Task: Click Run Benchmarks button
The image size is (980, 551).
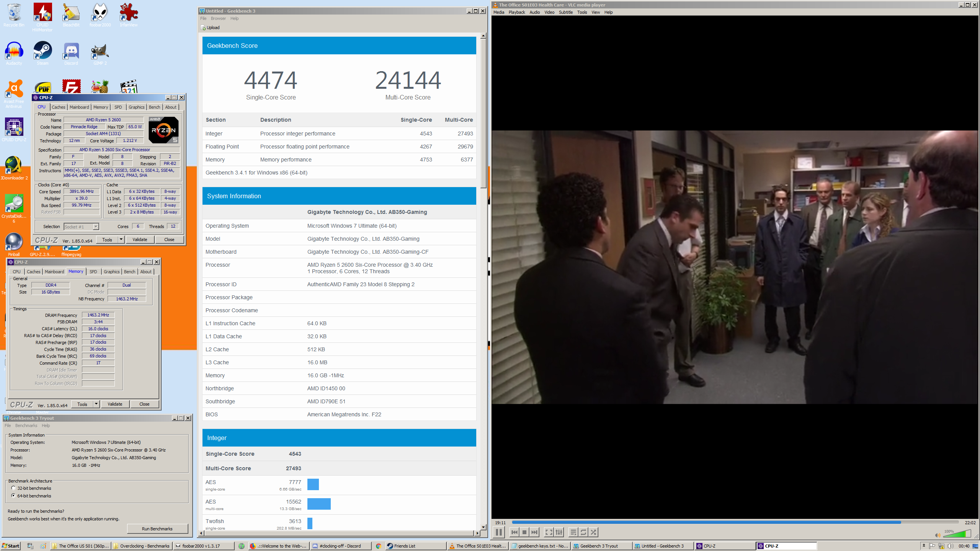Action: pos(157,529)
